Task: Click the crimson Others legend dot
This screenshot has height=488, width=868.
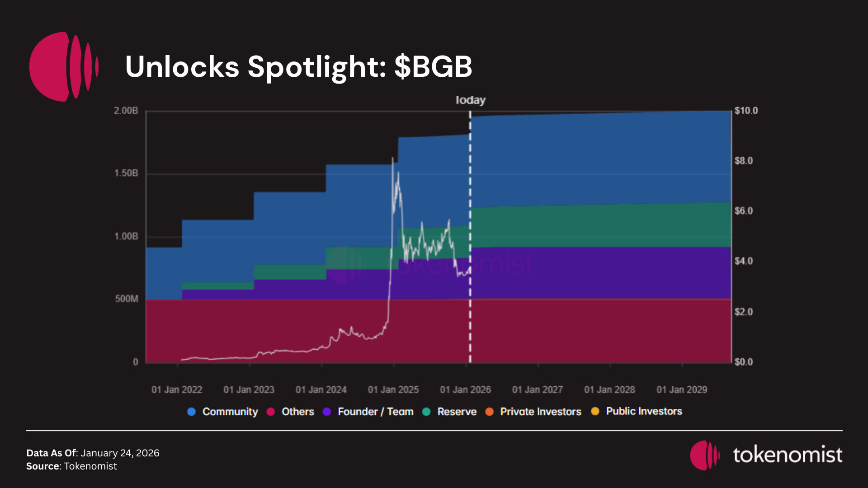Action: pyautogui.click(x=271, y=412)
